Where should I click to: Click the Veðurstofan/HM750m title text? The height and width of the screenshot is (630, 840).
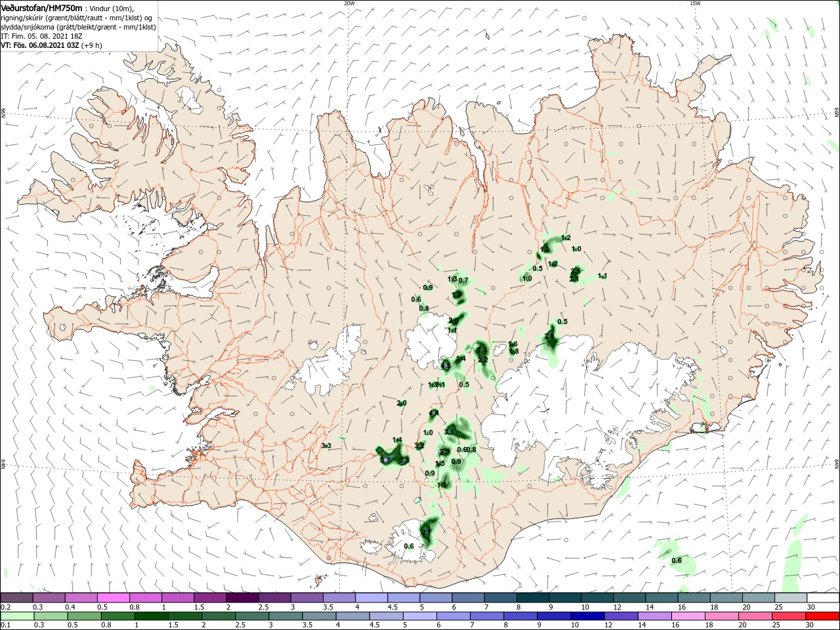(x=41, y=8)
